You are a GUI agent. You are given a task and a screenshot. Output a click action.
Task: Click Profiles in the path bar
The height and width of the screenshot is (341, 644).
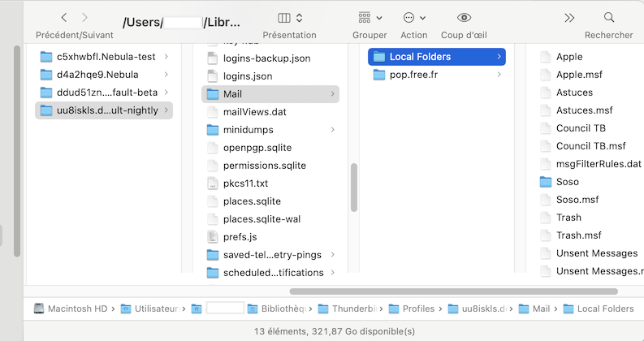point(412,309)
